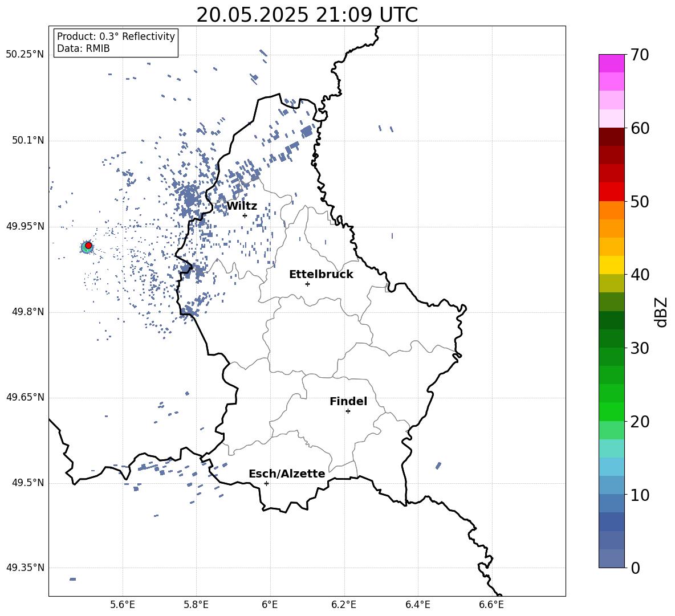Screen dimensions: 675x616
Task: Click the Esch/Alzette station cross marker
Action: tap(266, 483)
